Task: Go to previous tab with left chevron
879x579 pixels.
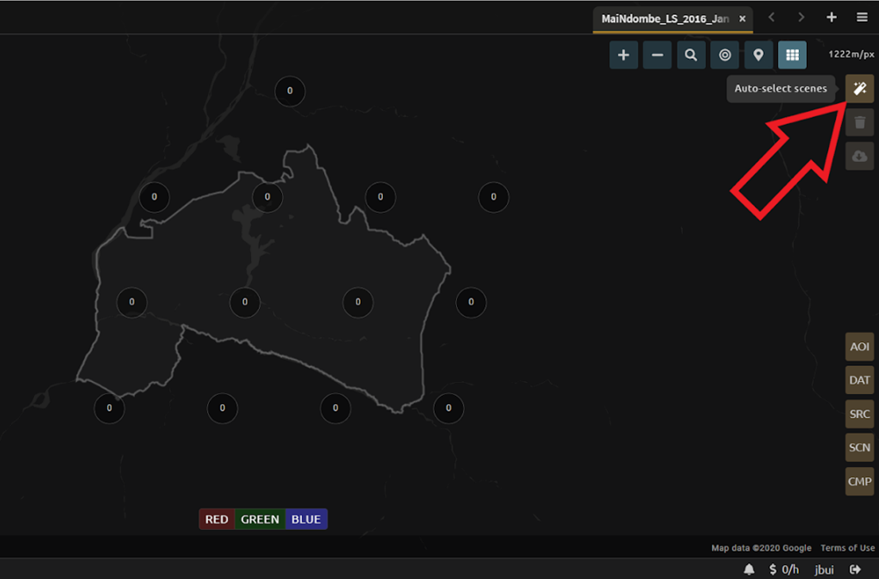Action: (771, 18)
